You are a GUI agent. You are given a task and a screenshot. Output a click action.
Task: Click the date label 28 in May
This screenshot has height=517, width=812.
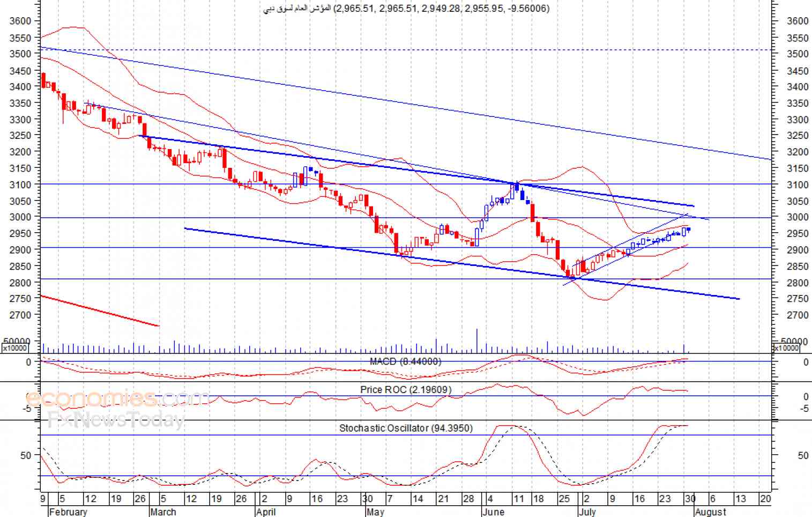[468, 499]
